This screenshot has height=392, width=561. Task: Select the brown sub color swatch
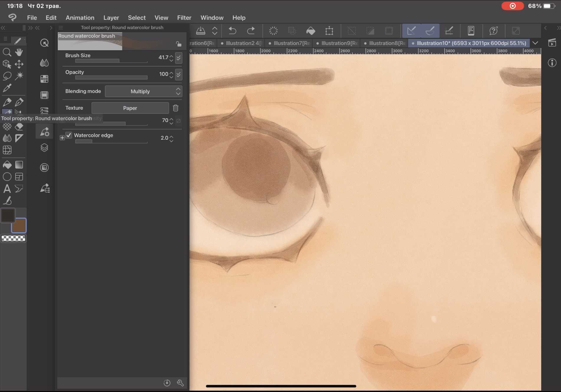[19, 226]
